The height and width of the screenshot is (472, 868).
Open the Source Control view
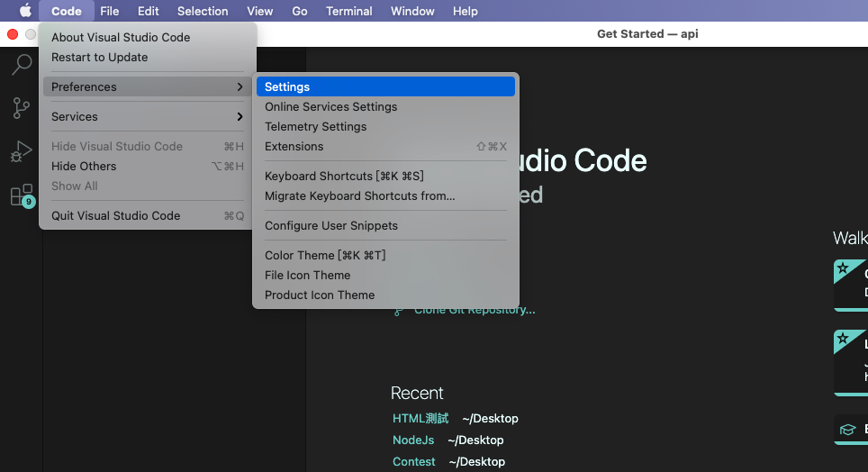(x=21, y=108)
